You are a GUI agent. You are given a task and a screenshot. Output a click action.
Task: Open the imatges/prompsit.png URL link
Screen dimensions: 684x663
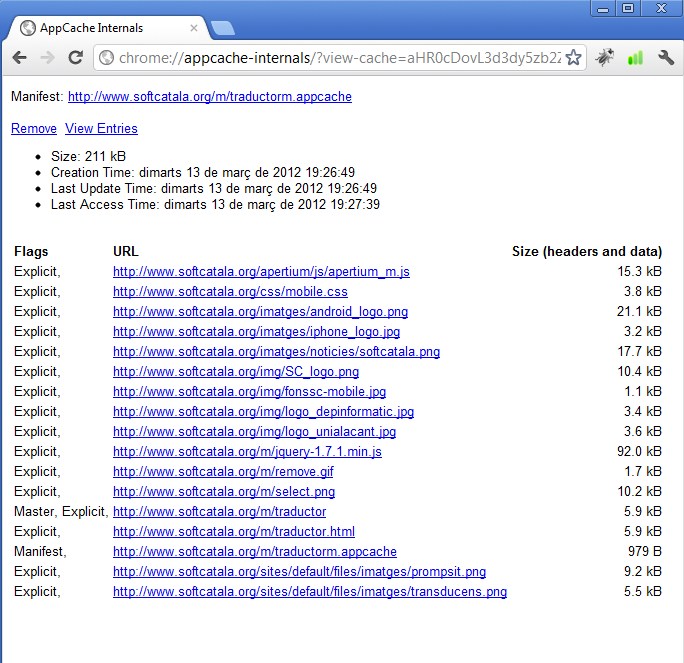[299, 572]
